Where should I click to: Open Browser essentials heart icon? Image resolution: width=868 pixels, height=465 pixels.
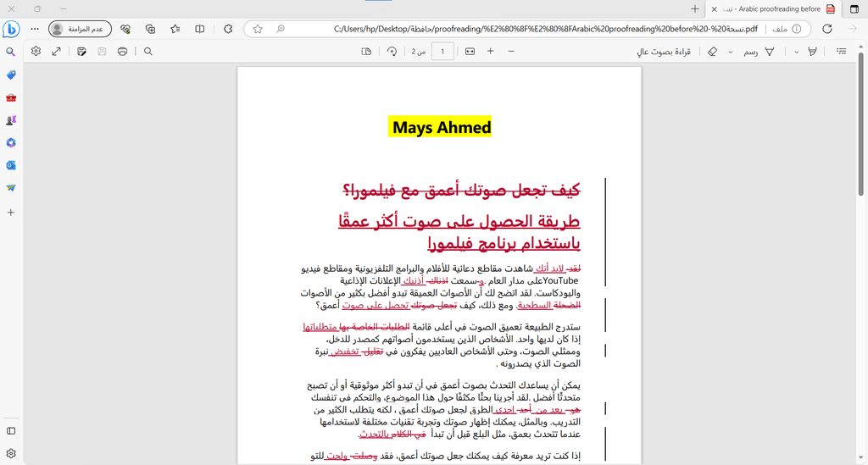click(125, 29)
